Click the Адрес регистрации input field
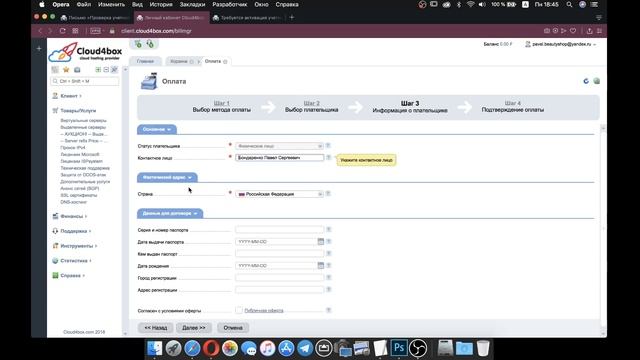The image size is (640, 360). [280, 290]
